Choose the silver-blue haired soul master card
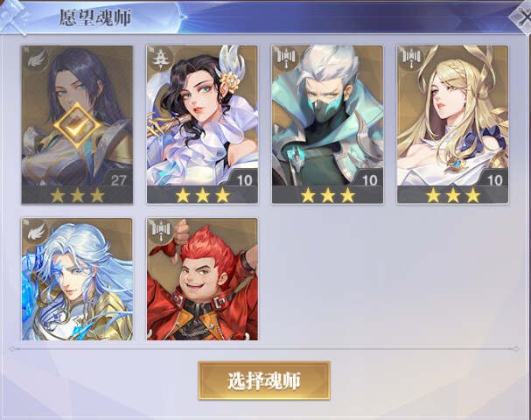This screenshot has width=531, height=420. click(77, 279)
